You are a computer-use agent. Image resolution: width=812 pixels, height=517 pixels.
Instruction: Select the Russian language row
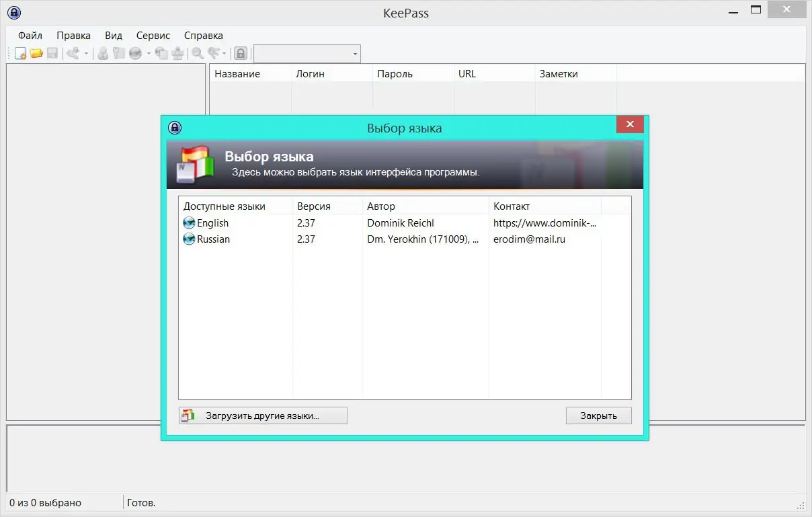[x=212, y=239]
